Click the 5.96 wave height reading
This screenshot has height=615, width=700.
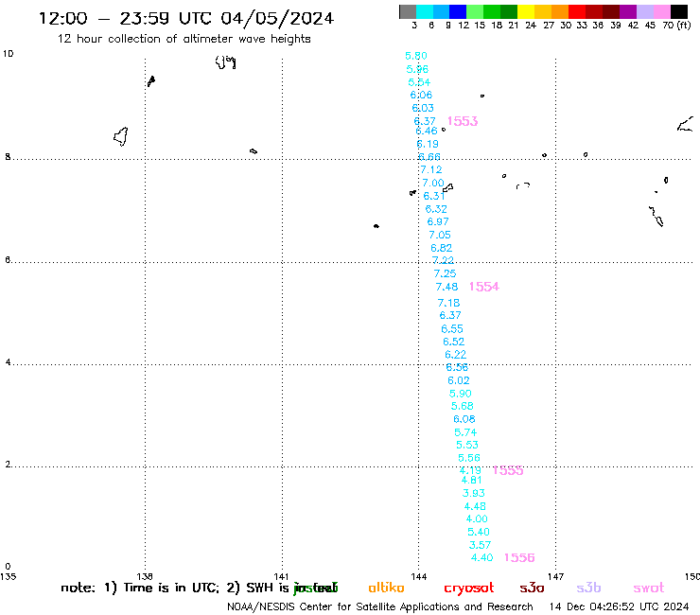click(x=417, y=69)
